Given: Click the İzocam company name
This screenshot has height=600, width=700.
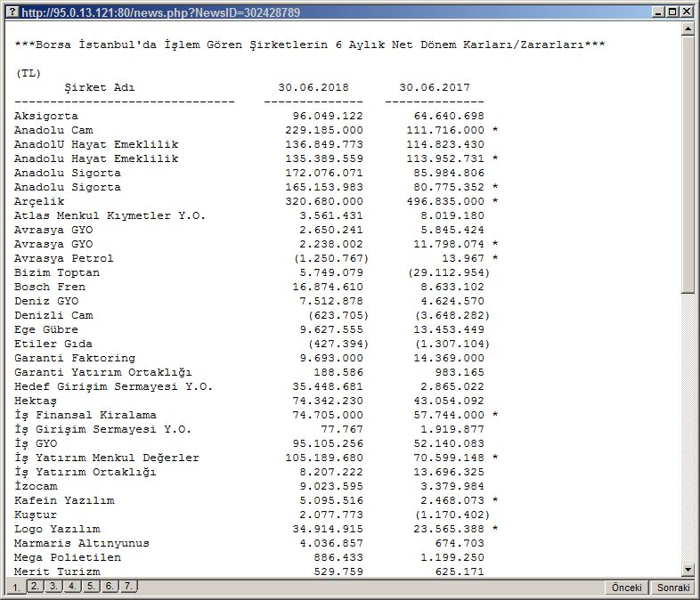Looking at the screenshot, I should [x=36, y=486].
